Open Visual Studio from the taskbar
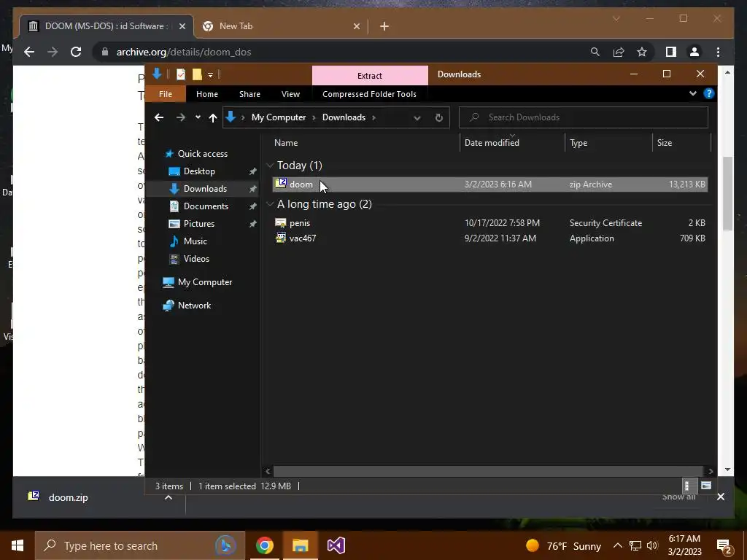The width and height of the screenshot is (747, 560). [336, 545]
